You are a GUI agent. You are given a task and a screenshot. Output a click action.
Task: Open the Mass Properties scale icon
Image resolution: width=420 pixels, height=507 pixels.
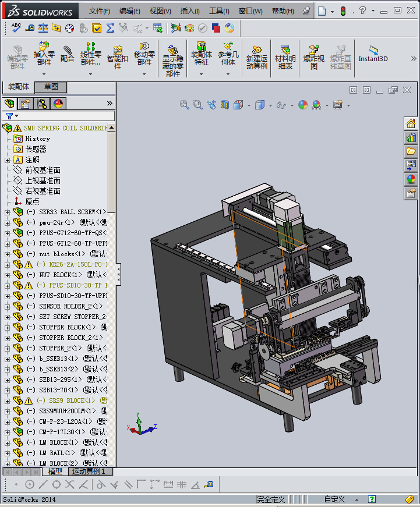pos(43,28)
